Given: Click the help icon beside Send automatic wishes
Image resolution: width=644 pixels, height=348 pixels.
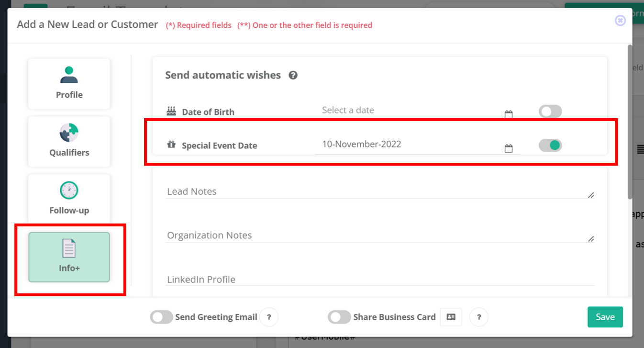Looking at the screenshot, I should pos(293,75).
